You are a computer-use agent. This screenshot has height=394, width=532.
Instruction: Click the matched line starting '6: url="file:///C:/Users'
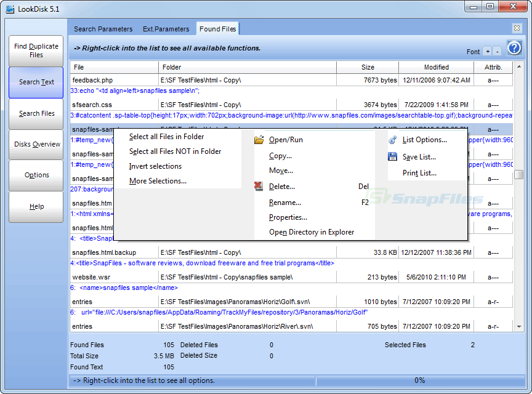pyautogui.click(x=219, y=312)
